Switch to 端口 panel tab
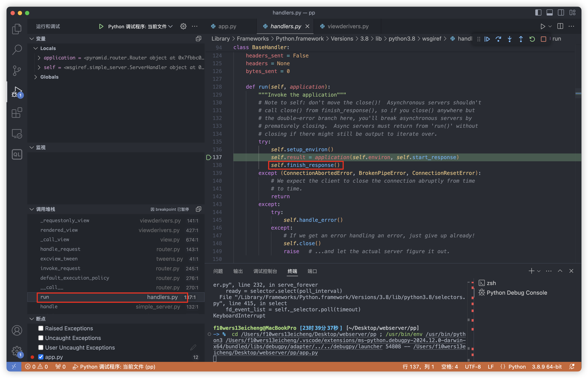This screenshot has width=588, height=378. click(312, 271)
